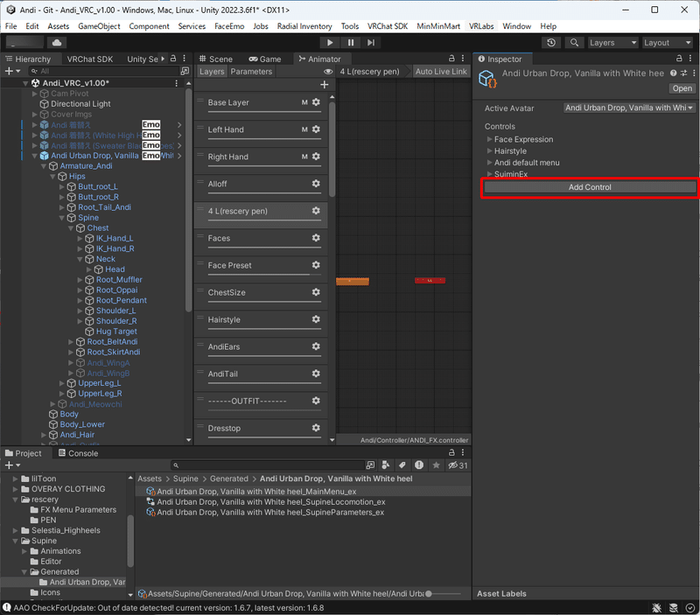This screenshot has height=615, width=700.
Task: Lock the Animator panel
Action: tap(451, 59)
